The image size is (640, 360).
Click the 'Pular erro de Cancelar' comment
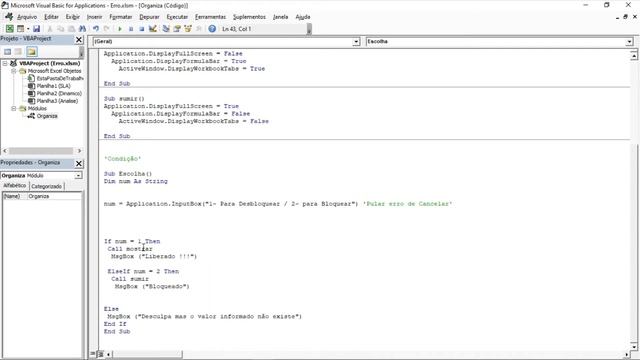click(x=407, y=204)
